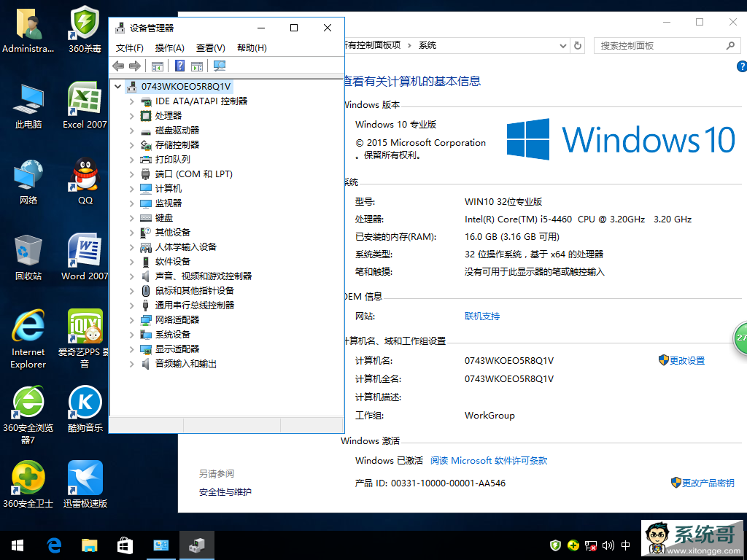Select the 计算机 tree item

(x=169, y=189)
